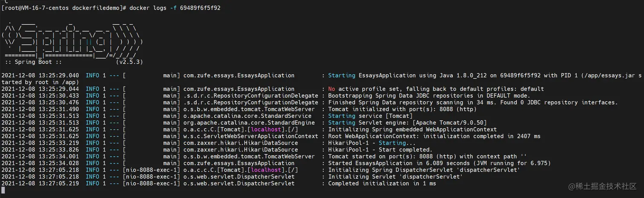
Task: Click the Spring Boot ASCII art banner
Action: click(x=72, y=42)
